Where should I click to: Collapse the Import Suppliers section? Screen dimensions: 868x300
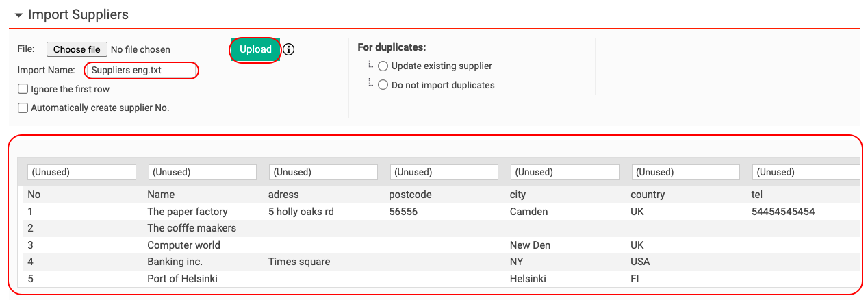tap(18, 14)
